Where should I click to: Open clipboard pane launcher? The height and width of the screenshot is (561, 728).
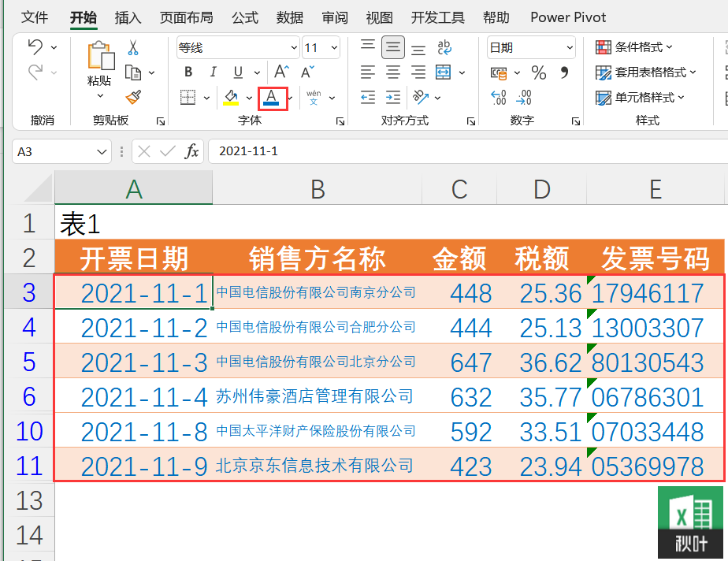161,121
